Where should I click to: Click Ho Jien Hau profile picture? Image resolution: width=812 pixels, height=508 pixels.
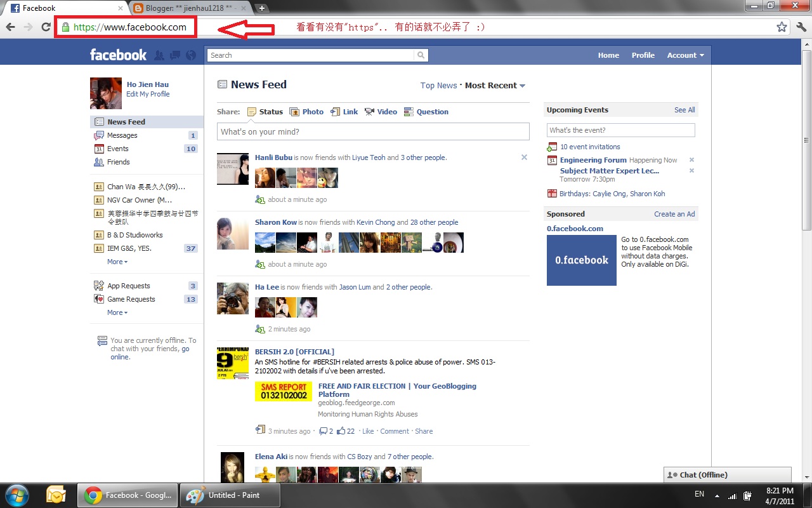pyautogui.click(x=106, y=93)
